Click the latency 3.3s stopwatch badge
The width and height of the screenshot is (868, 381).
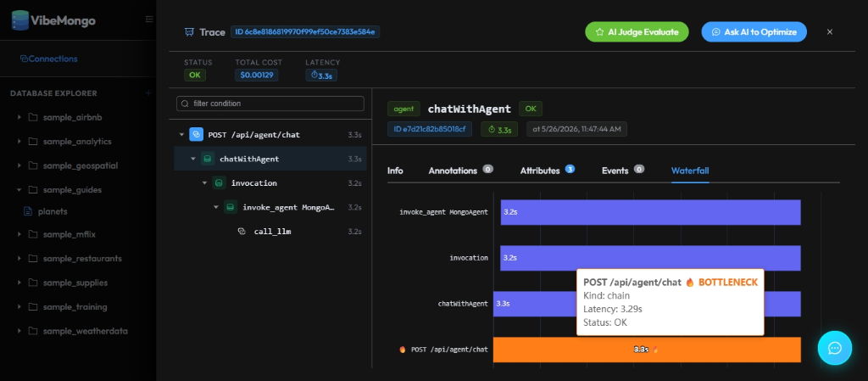tap(321, 75)
